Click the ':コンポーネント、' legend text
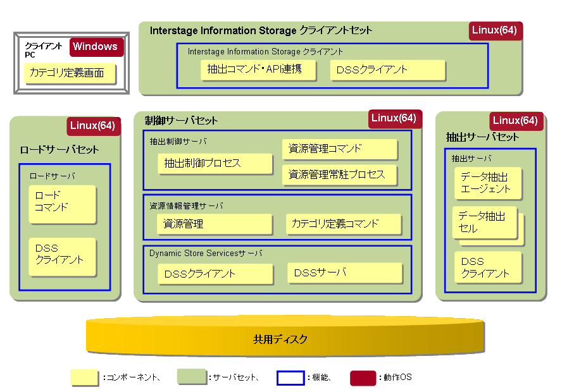Image resolution: width=574 pixels, height=392 pixels. (x=132, y=377)
